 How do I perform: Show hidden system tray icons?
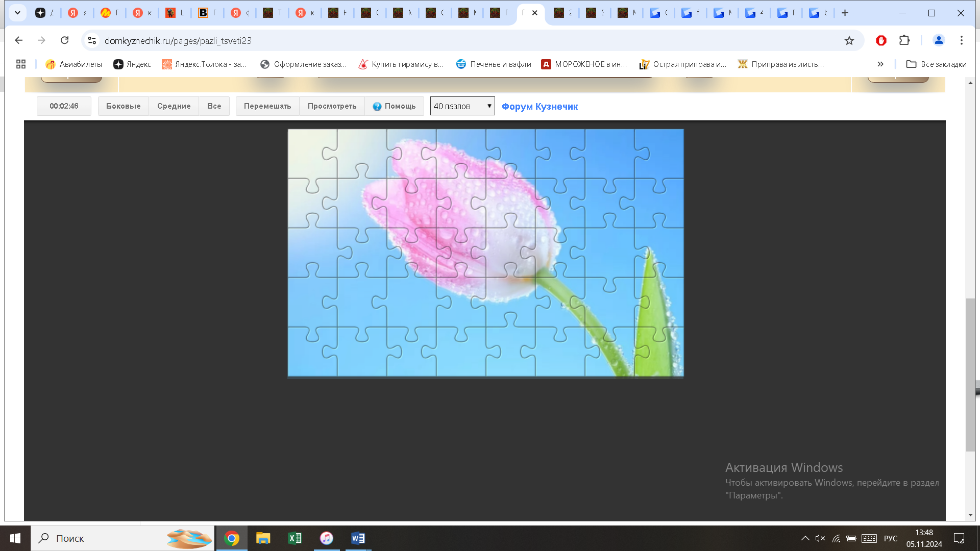click(x=805, y=538)
